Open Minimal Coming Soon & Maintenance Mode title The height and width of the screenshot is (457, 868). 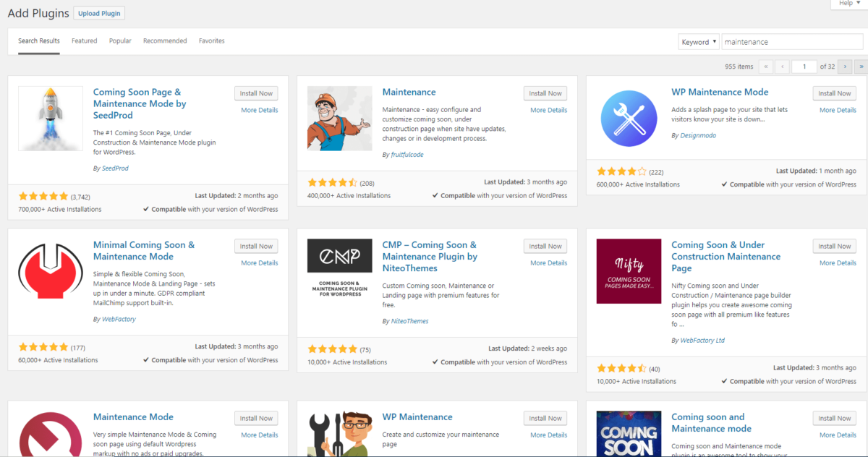tap(144, 250)
